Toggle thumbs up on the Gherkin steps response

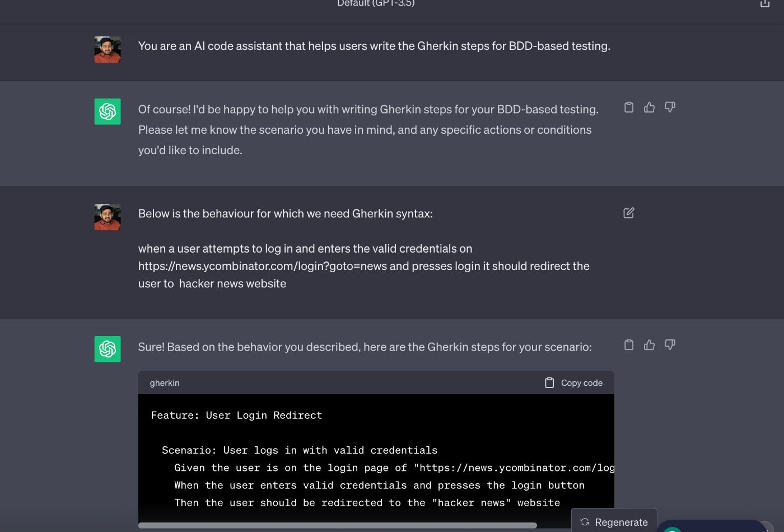649,344
